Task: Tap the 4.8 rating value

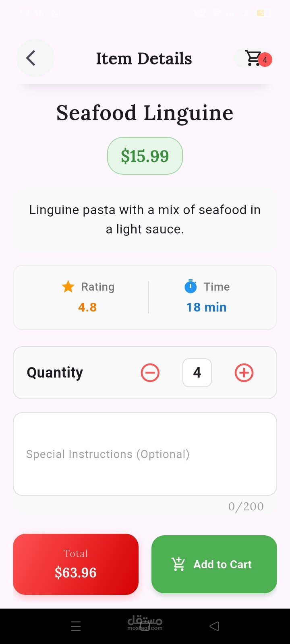Action: [87, 308]
